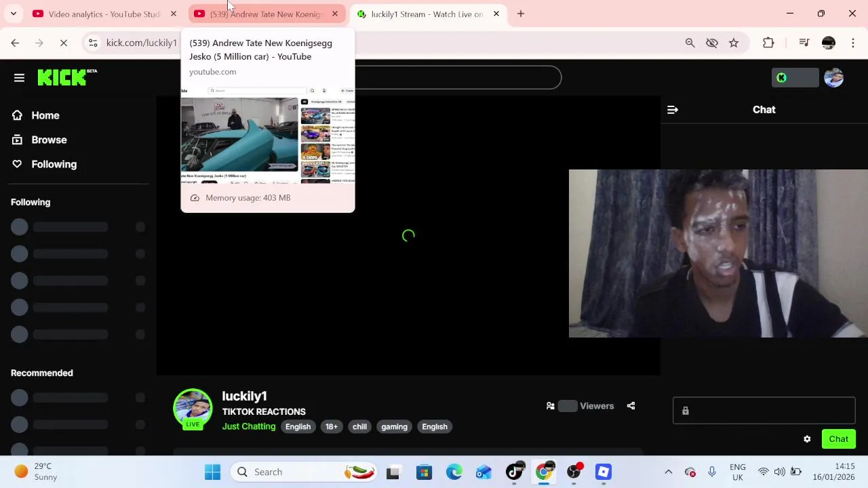Viewport: 868px width, 488px height.
Task: Click the address bar URL
Action: coord(141,43)
